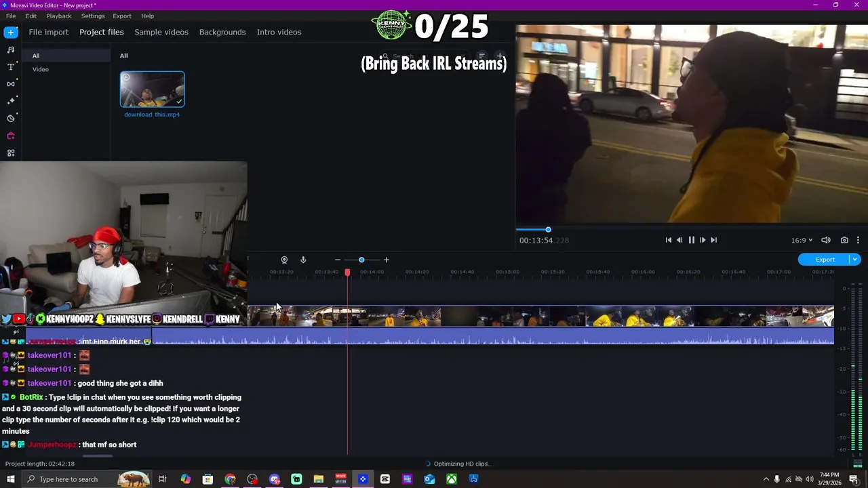Select the video clip on the timeline track
The image size is (868, 488).
click(x=540, y=316)
